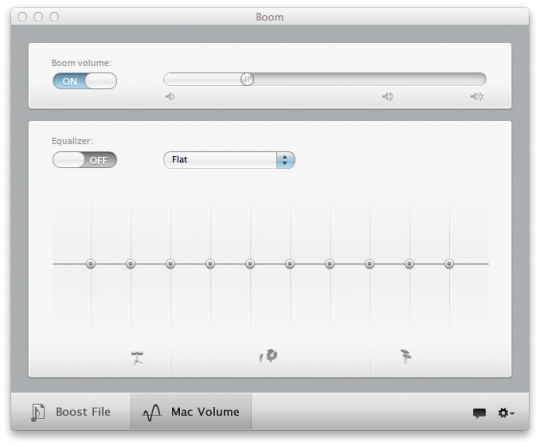540x446 pixels.
Task: Switch to the Mac Volume tab
Action: [x=191, y=412]
